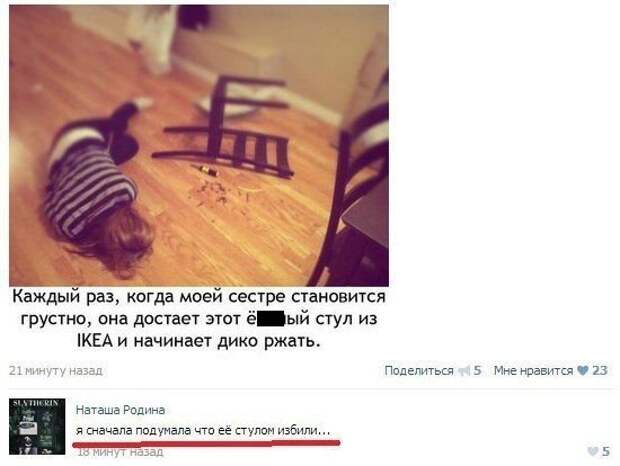Click the heart icon beside 23
The height and width of the screenshot is (466, 620).
[583, 370]
